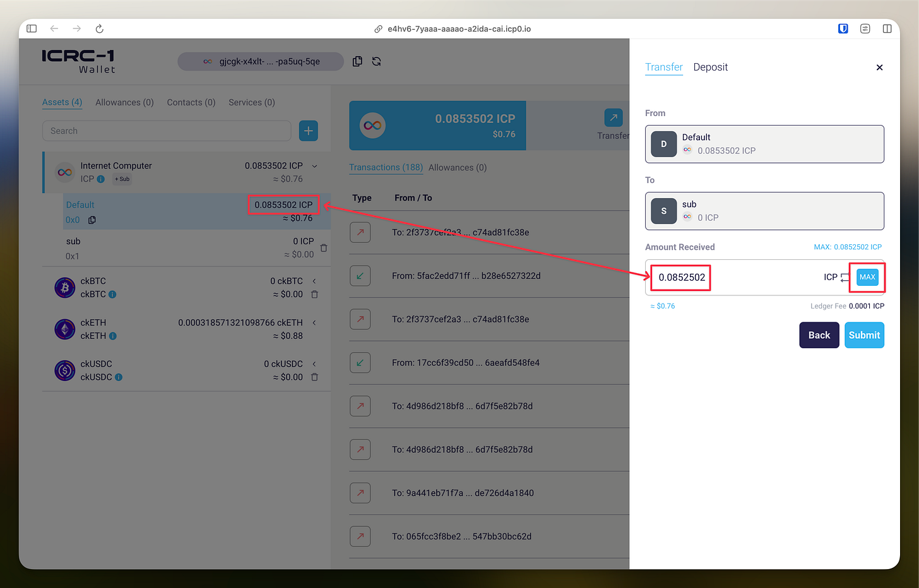Viewport: 919px width, 588px height.
Task: Close the Transfer side panel
Action: tap(879, 68)
